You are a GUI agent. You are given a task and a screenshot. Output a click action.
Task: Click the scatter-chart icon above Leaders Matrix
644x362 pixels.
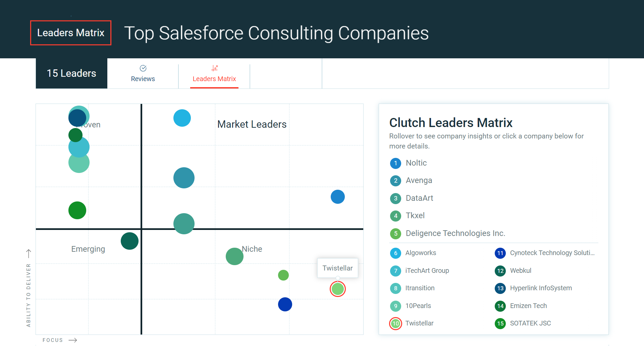pyautogui.click(x=214, y=68)
